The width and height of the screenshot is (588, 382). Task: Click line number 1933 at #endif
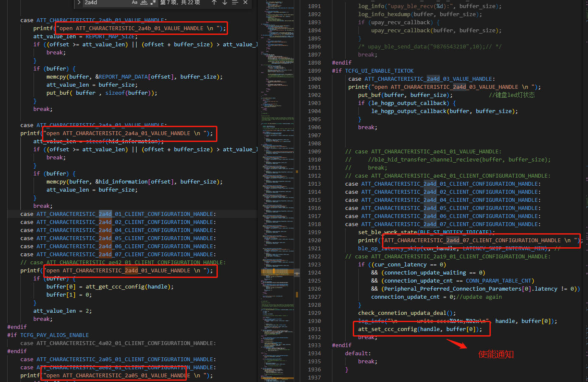314,345
